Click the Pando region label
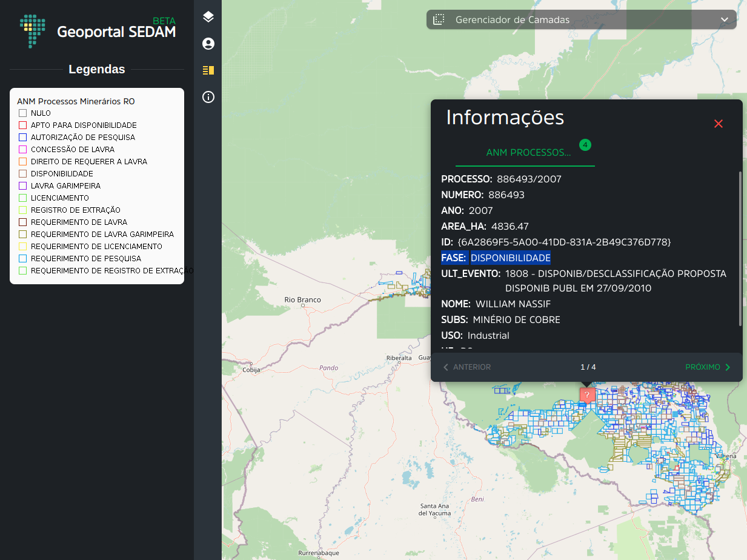The width and height of the screenshot is (747, 560). [x=329, y=368]
